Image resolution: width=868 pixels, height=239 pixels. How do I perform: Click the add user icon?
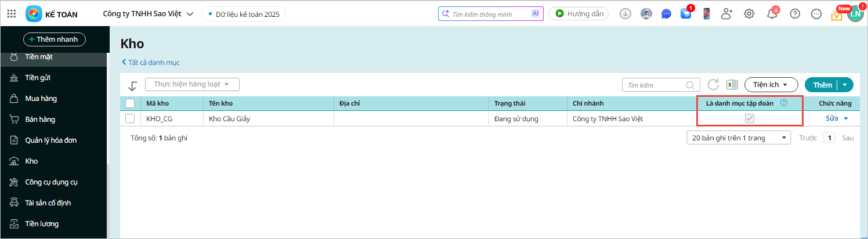click(x=726, y=14)
